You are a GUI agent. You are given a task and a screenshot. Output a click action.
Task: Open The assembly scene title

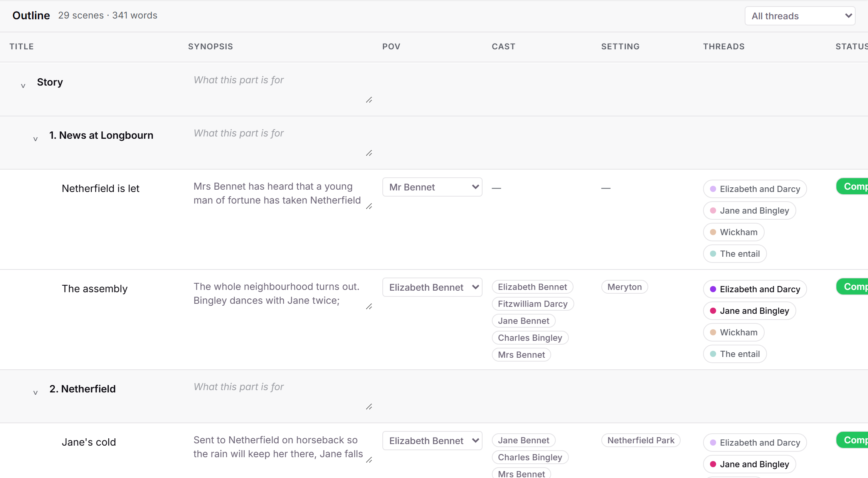95,289
